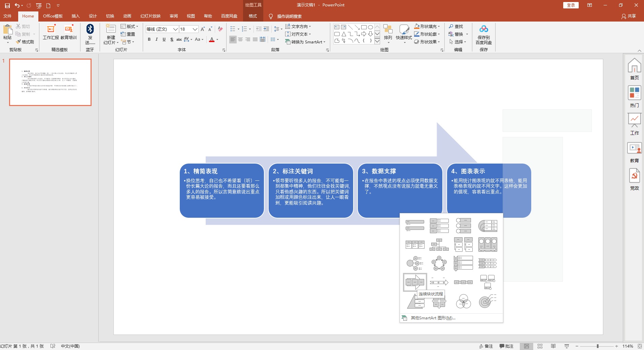This screenshot has height=350, width=644.
Task: Pick the basic cycle SmartArt layout
Action: (439, 263)
